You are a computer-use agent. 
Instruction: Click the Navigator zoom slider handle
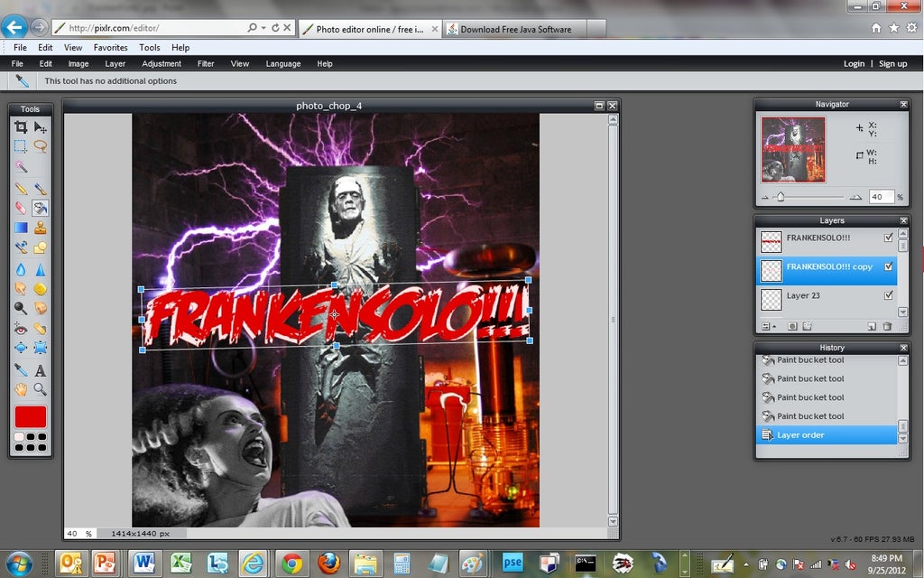tap(781, 197)
